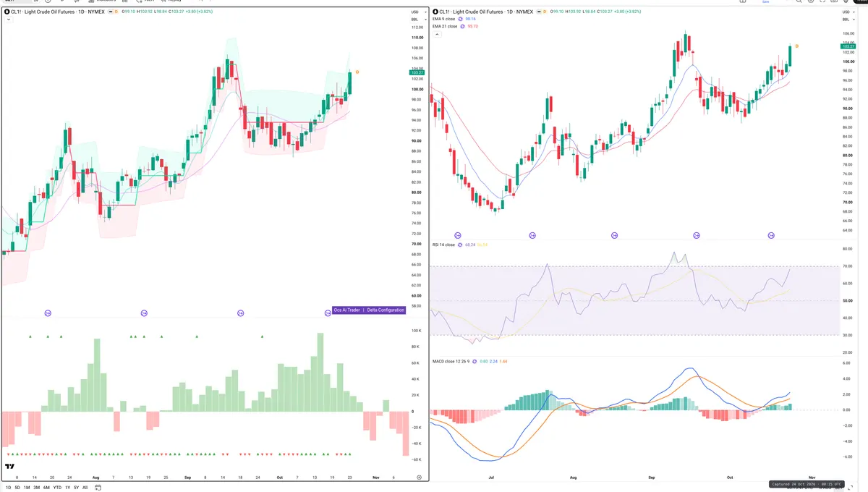Select the MACD close 12 26 9 label

(451, 360)
